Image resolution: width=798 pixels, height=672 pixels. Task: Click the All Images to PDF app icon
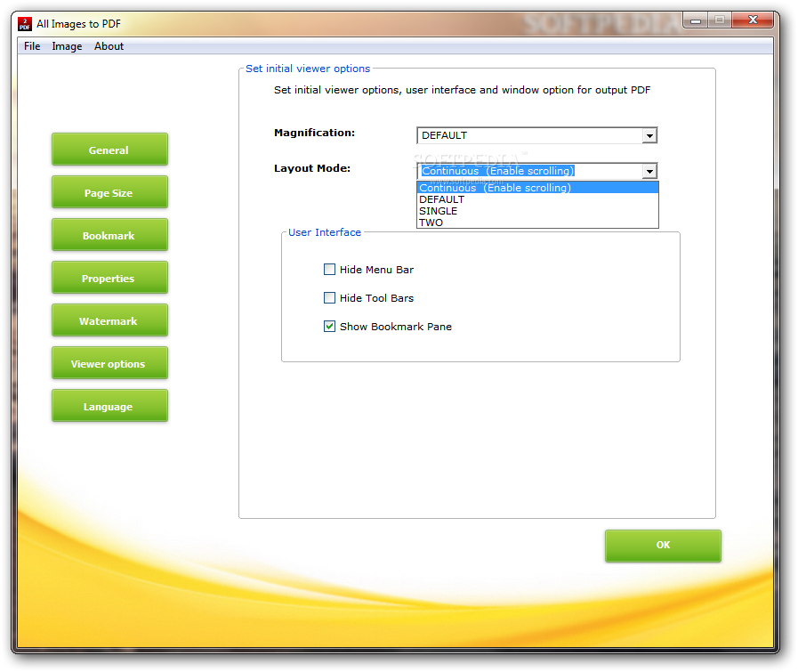tap(24, 24)
